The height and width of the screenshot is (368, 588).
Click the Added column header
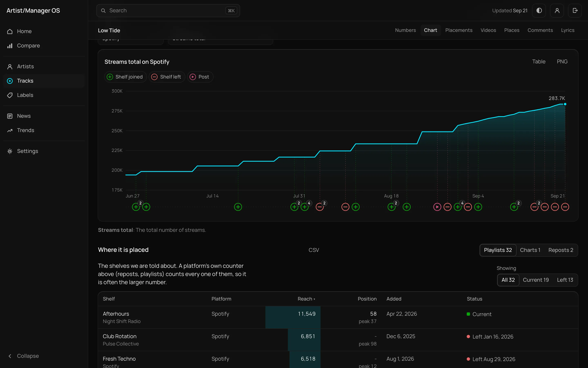tap(394, 299)
